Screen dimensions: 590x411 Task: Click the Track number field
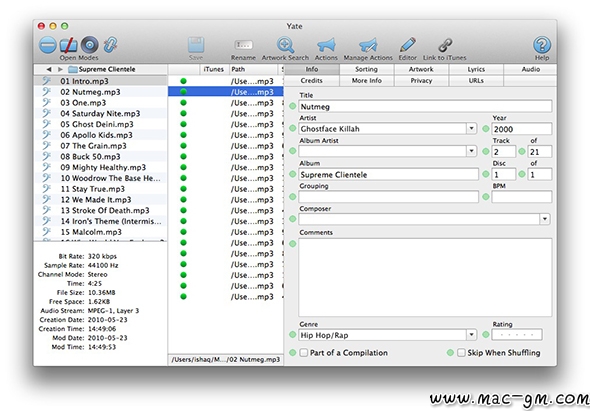[503, 152]
